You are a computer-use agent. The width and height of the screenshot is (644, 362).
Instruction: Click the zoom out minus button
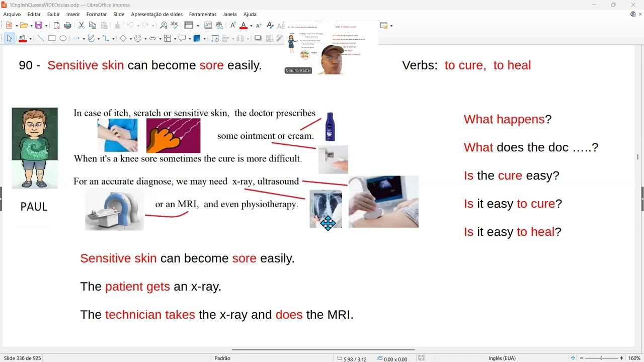(581, 358)
